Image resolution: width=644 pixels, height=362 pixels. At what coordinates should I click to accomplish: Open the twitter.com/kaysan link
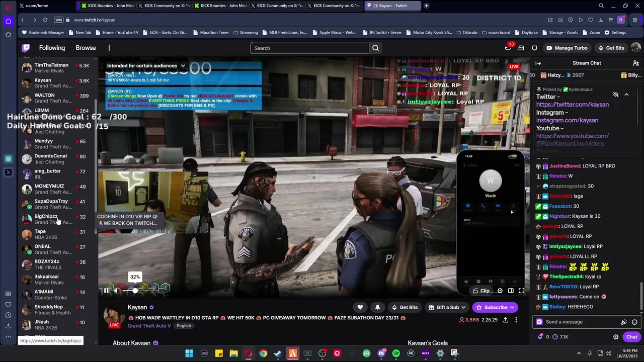coord(572,105)
